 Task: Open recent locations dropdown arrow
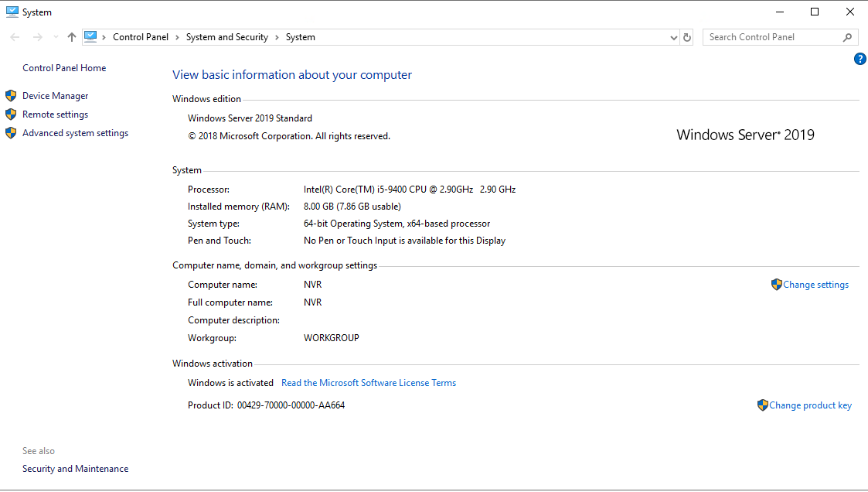pos(56,37)
